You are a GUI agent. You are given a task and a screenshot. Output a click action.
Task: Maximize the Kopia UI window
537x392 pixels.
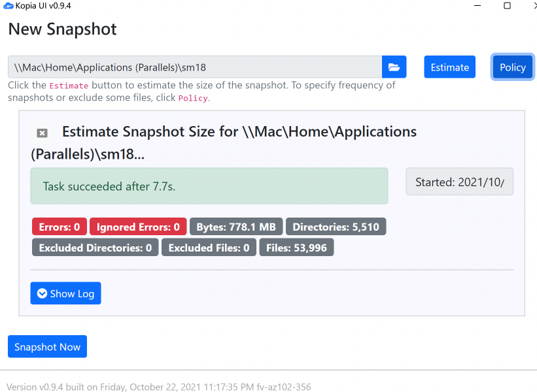pyautogui.click(x=507, y=6)
